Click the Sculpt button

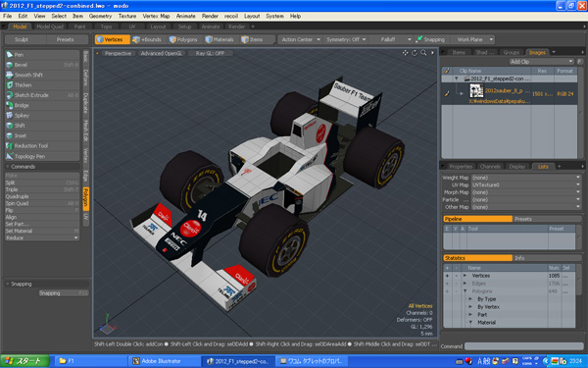tap(22, 39)
